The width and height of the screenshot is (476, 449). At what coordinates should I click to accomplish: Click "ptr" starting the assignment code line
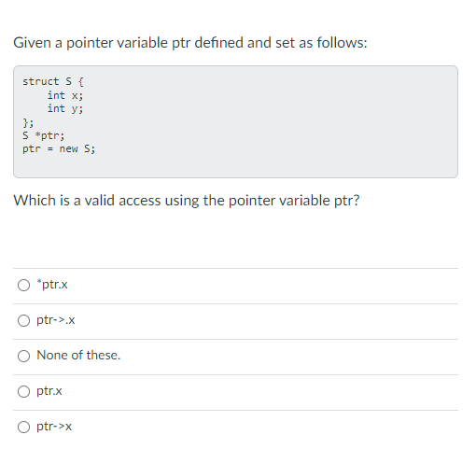32,149
